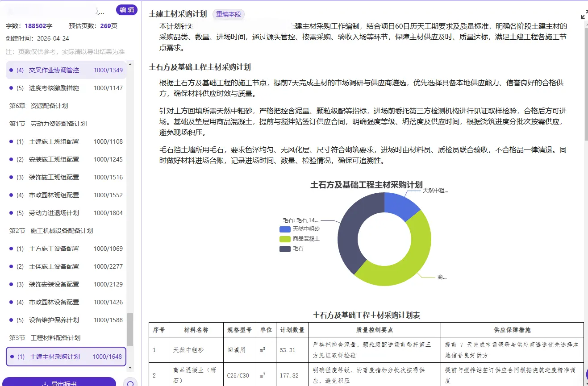The image size is (588, 386).
Task: Click the blue donut chart segment
Action: point(400,205)
